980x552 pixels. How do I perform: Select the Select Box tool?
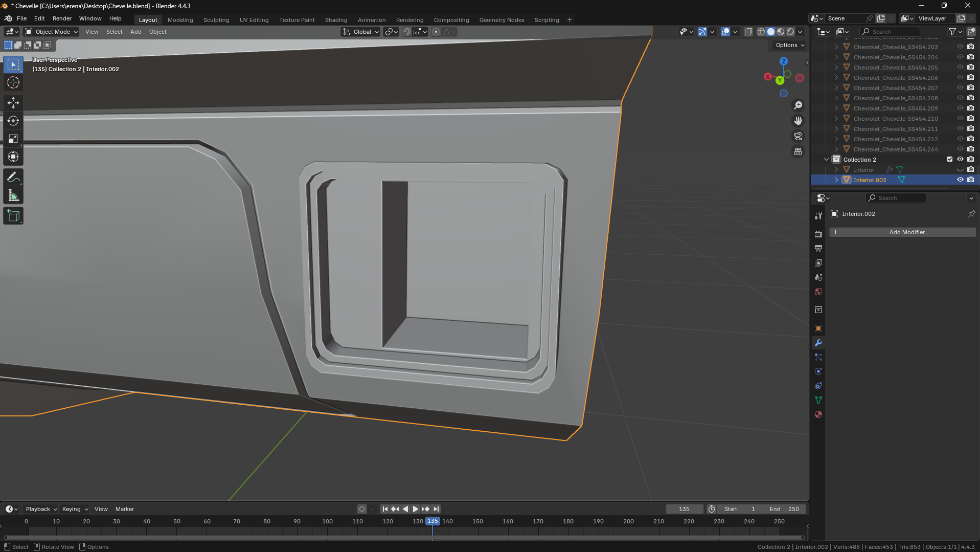[13, 64]
